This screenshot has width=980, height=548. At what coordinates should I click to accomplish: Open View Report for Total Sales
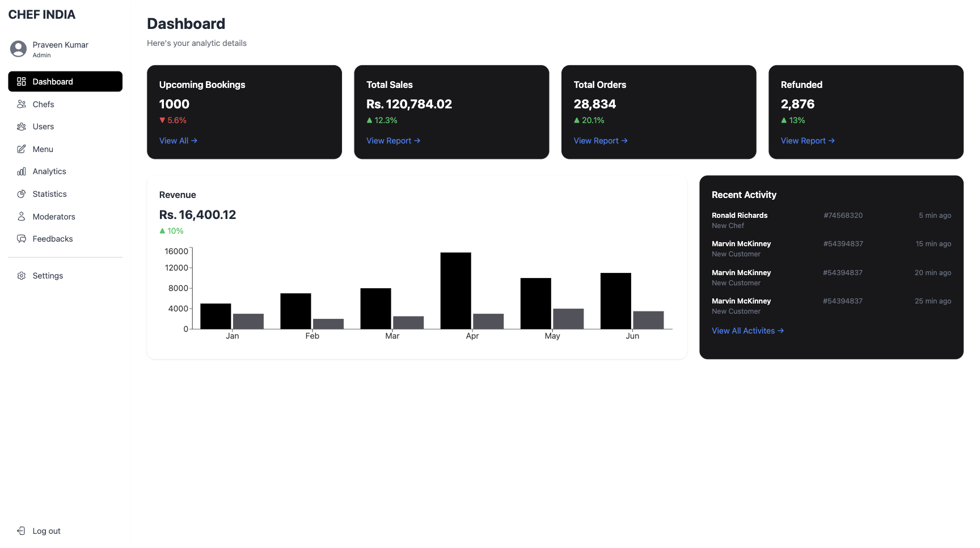[393, 141]
